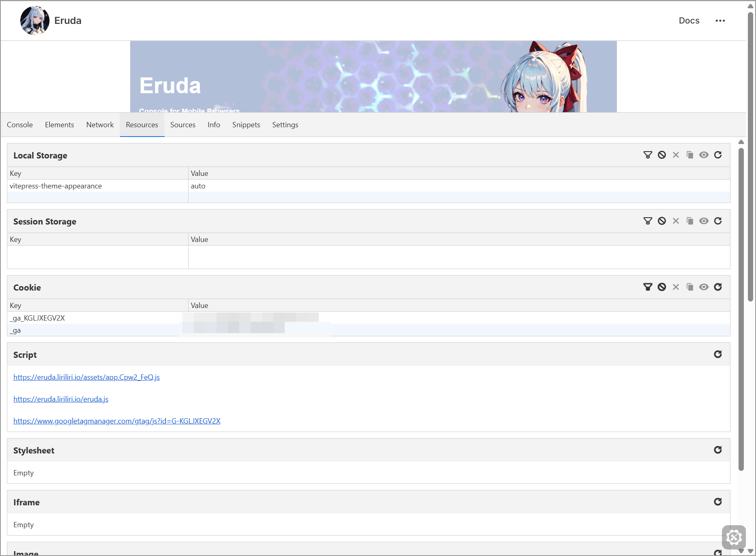Switch to the Info tab
The width and height of the screenshot is (756, 556).
click(x=214, y=125)
